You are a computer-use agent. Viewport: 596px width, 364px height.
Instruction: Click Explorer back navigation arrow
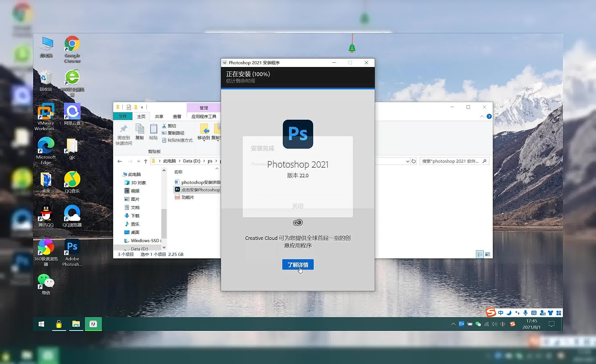pyautogui.click(x=120, y=161)
